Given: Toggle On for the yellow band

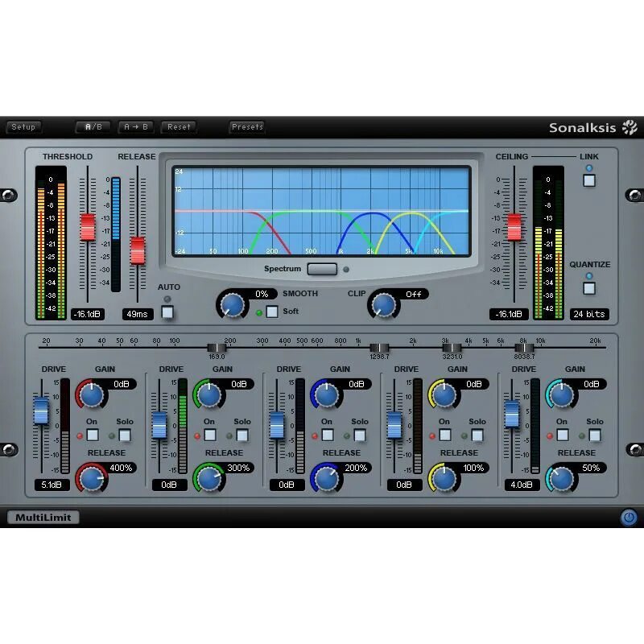Looking at the screenshot, I should (x=445, y=435).
